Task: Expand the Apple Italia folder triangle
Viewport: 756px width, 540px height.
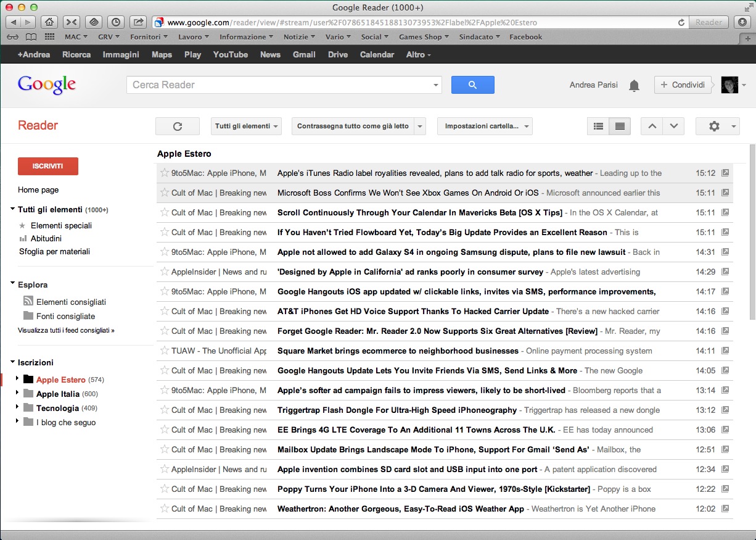Action: [17, 393]
